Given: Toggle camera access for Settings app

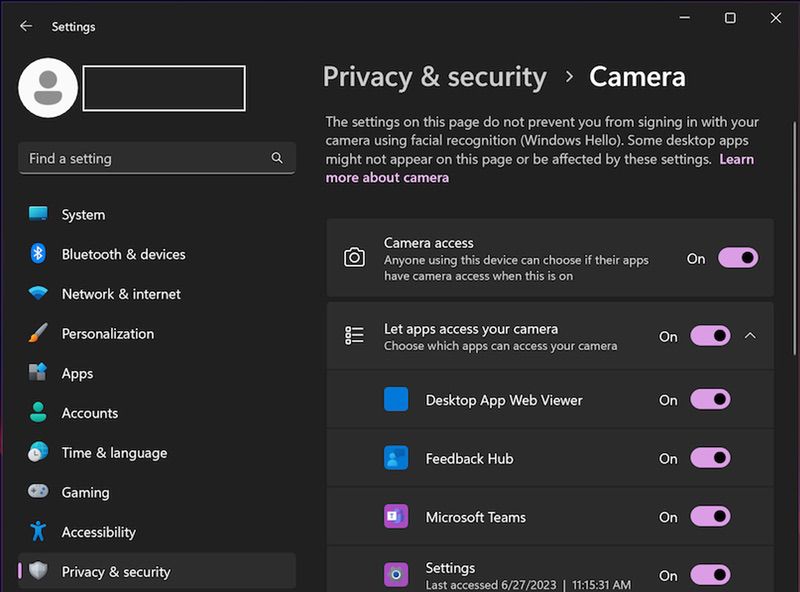Looking at the screenshot, I should point(710,575).
